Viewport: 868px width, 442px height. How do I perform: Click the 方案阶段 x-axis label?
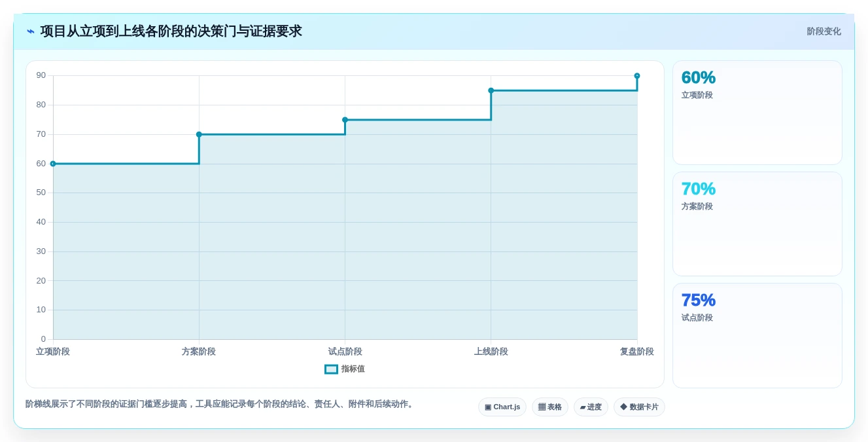pyautogui.click(x=199, y=352)
